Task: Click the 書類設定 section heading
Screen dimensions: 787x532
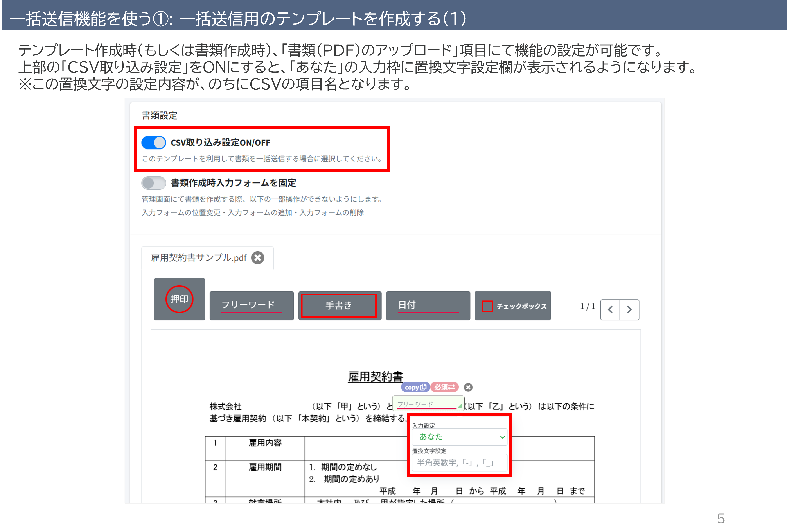Action: tap(160, 116)
